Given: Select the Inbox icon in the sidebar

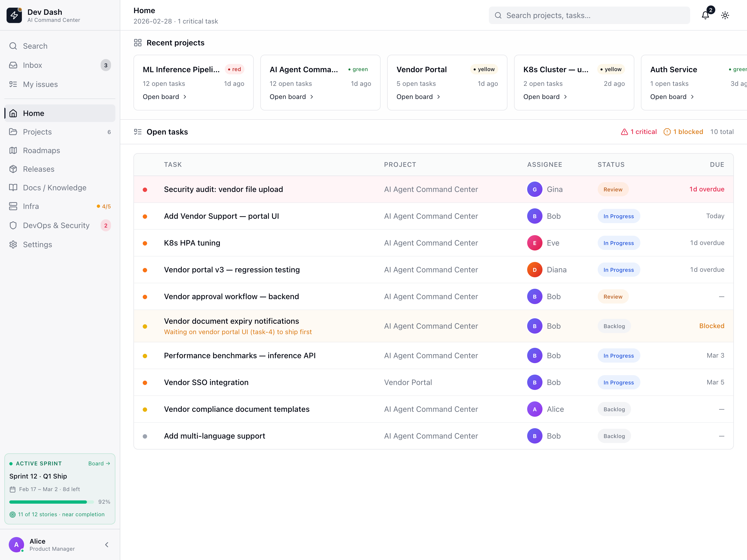Looking at the screenshot, I should pos(13,65).
